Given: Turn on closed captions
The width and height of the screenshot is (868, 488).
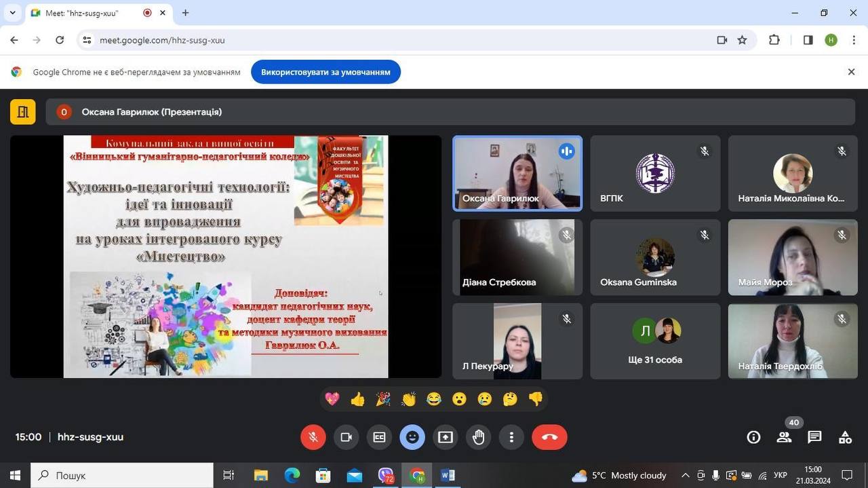Looking at the screenshot, I should 379,437.
